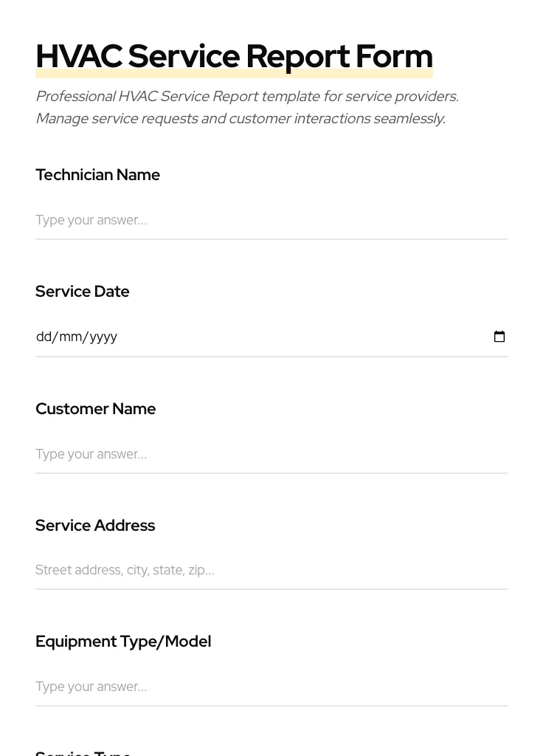Click the Technician Name placeholder text
The width and height of the screenshot is (543, 756).
[91, 220]
